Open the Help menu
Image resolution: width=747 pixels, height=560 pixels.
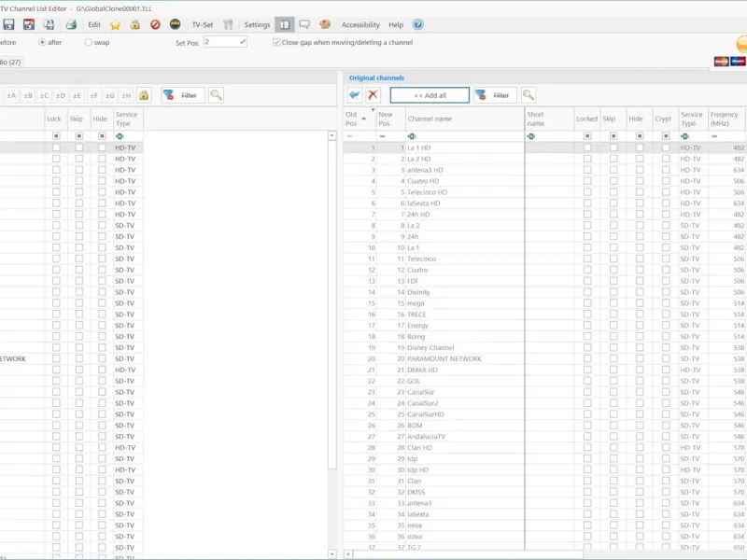396,25
